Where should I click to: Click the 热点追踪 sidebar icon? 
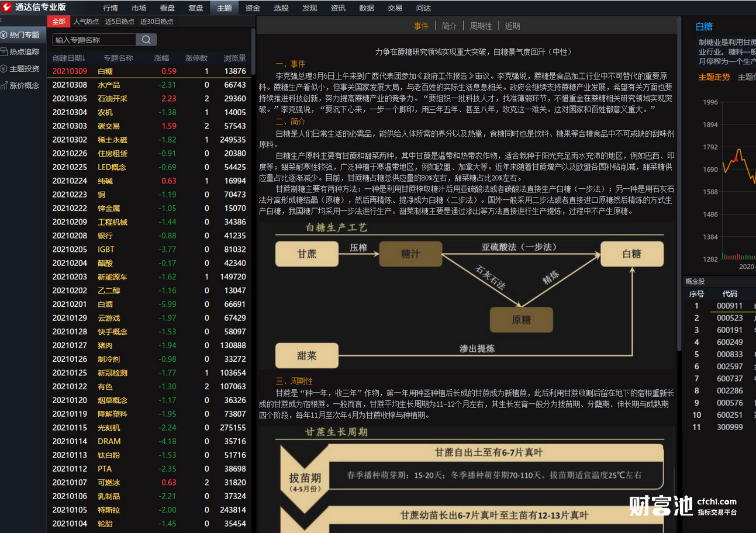[4, 51]
